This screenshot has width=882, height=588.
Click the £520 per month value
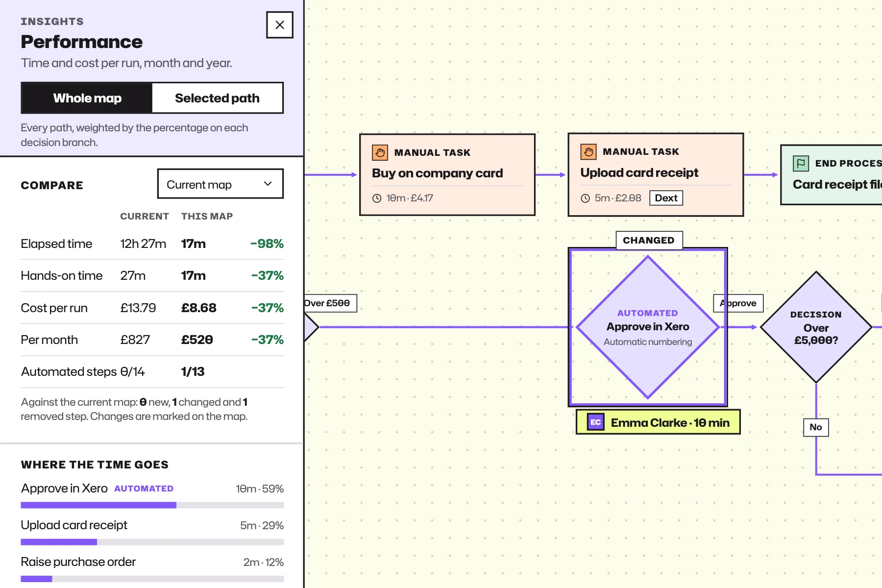(197, 340)
